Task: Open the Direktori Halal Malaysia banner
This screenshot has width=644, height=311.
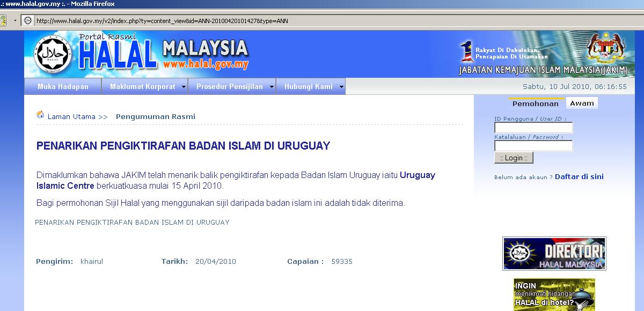Action: click(x=554, y=254)
